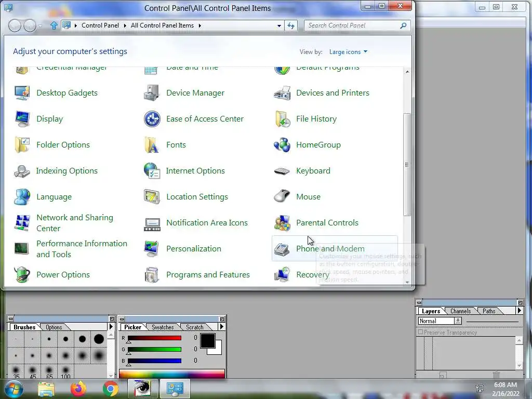
Task: Open the Desktop Gadgets icon
Action: 22,92
